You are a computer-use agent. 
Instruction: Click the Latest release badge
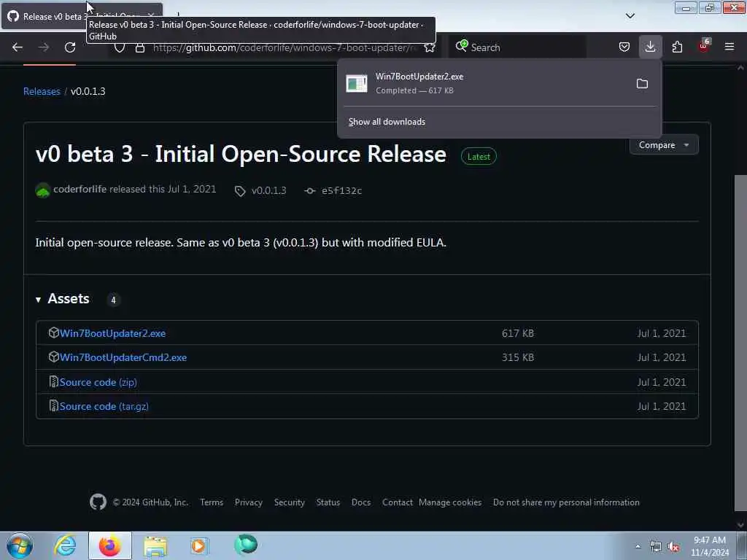tap(479, 157)
